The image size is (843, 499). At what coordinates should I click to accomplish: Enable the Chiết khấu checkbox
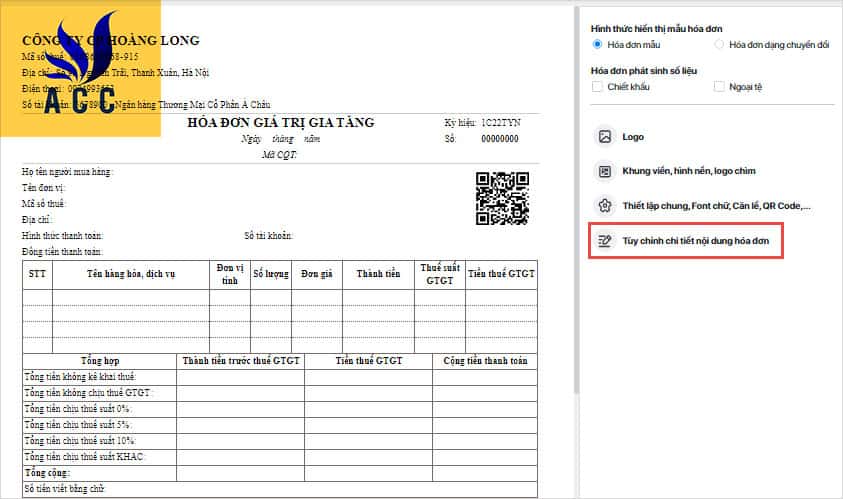[598, 87]
